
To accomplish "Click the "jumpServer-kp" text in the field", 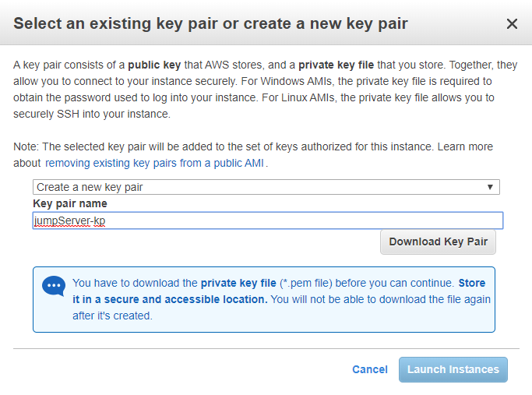I will (x=71, y=221).
